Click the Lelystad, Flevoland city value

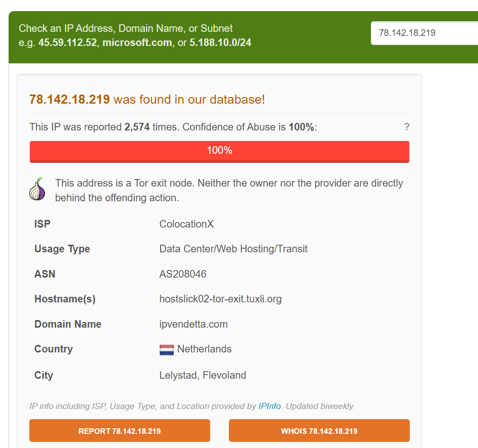tap(203, 375)
